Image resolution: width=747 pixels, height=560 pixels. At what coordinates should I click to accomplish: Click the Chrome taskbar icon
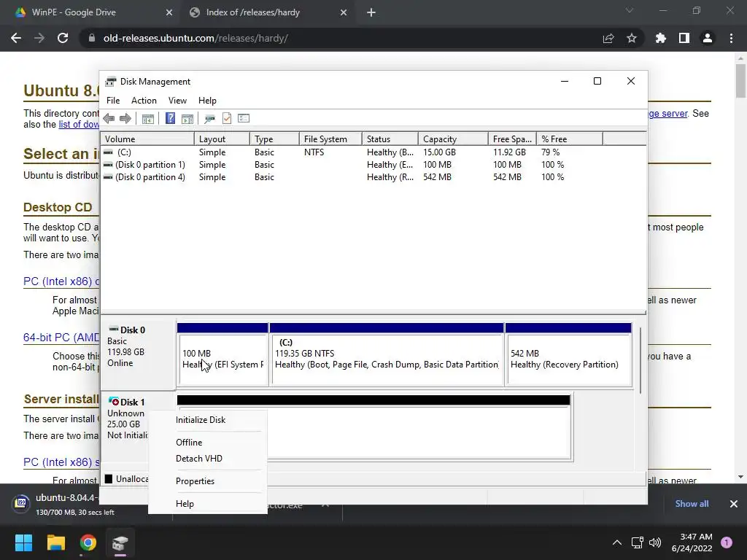88,542
